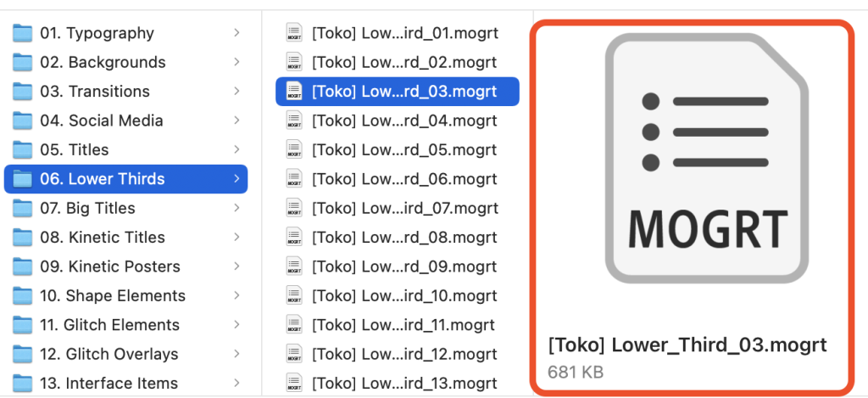Select the Lower Third 07 mogrt file

(403, 209)
